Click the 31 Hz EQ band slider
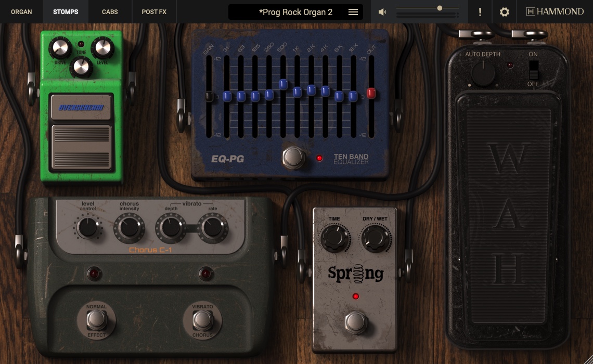This screenshot has height=364, width=593. [x=227, y=96]
